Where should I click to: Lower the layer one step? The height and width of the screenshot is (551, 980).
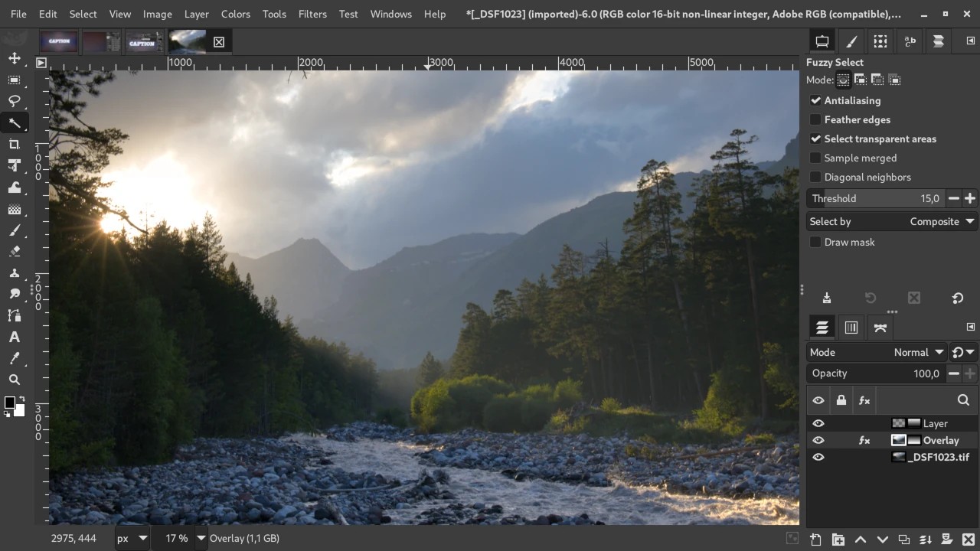click(x=882, y=540)
